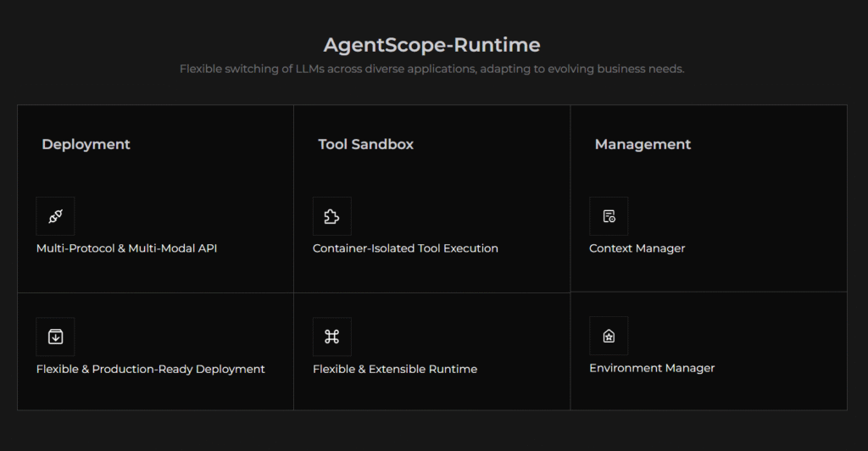Click the Environment Manager house icon

(x=609, y=336)
